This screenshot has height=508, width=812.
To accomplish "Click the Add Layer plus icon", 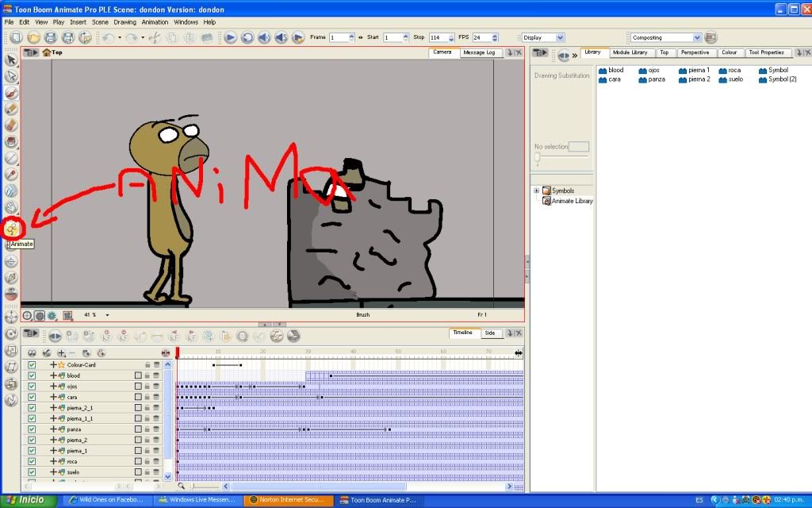I will point(61,353).
